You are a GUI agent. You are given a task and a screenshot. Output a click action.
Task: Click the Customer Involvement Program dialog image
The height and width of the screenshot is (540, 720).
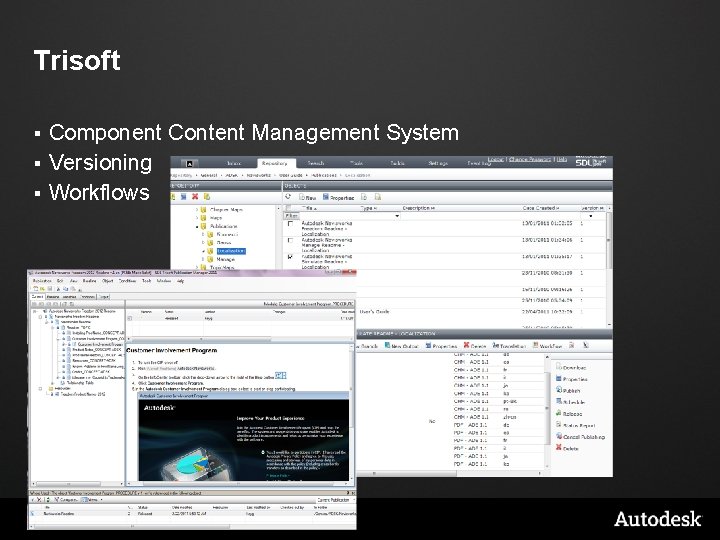243,436
